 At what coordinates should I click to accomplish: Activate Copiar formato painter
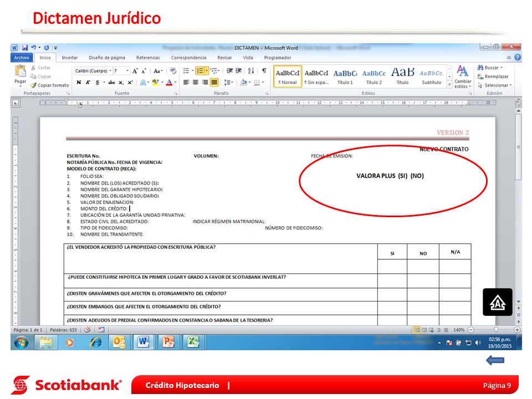tap(49, 85)
